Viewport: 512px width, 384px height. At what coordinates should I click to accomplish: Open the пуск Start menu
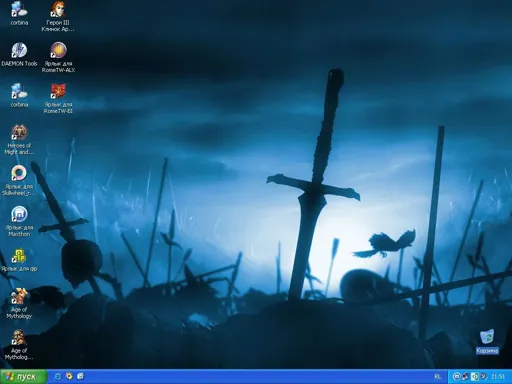coord(23,377)
